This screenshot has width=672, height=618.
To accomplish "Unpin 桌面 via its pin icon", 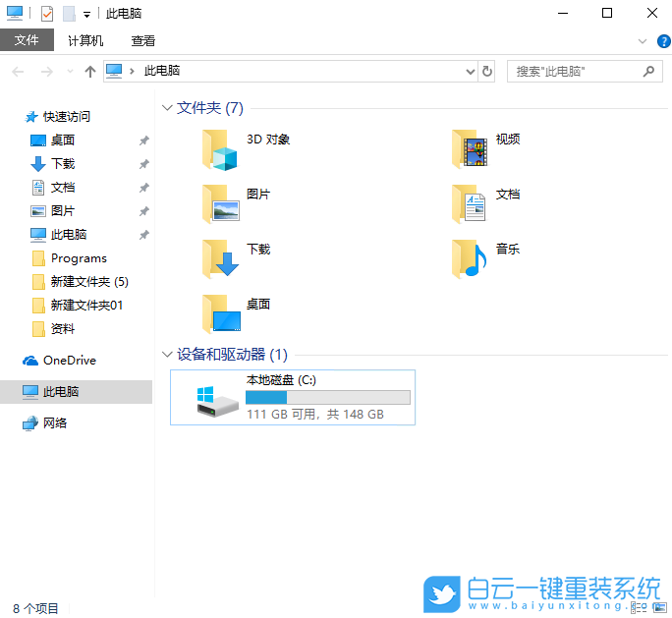I will [x=144, y=140].
